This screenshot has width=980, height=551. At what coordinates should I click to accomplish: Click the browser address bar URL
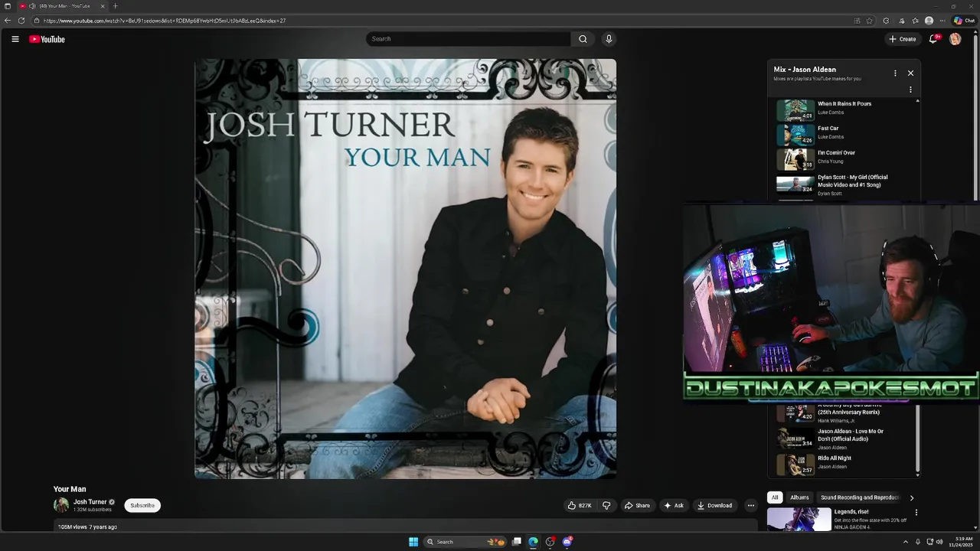coord(165,21)
